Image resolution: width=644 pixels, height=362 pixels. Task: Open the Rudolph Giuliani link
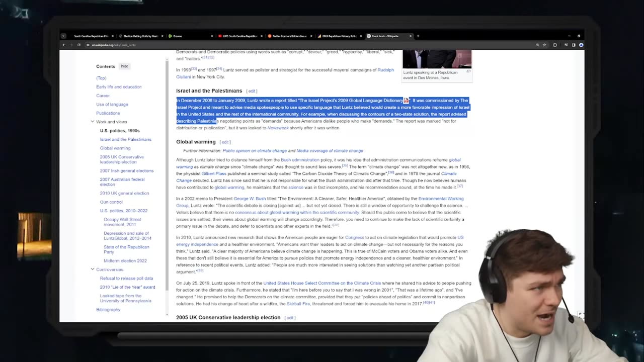(285, 73)
